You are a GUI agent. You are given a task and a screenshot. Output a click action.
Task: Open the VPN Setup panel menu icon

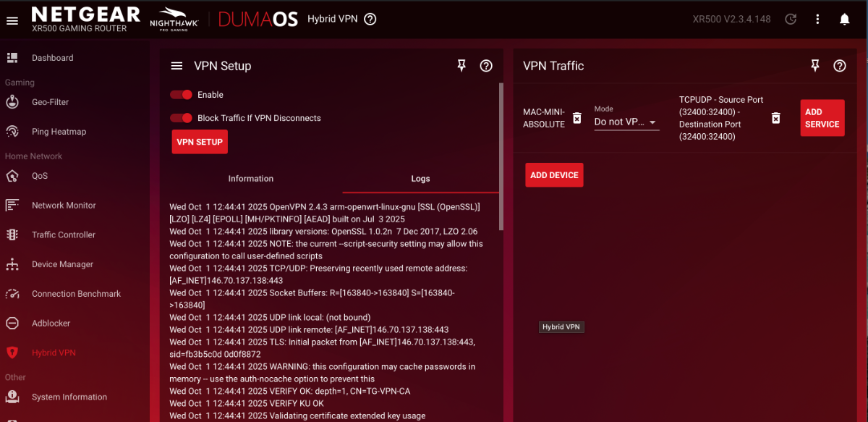(x=176, y=66)
